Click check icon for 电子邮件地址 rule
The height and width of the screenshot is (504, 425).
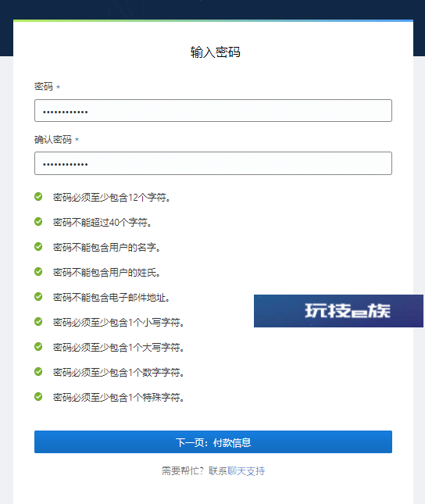(x=38, y=297)
